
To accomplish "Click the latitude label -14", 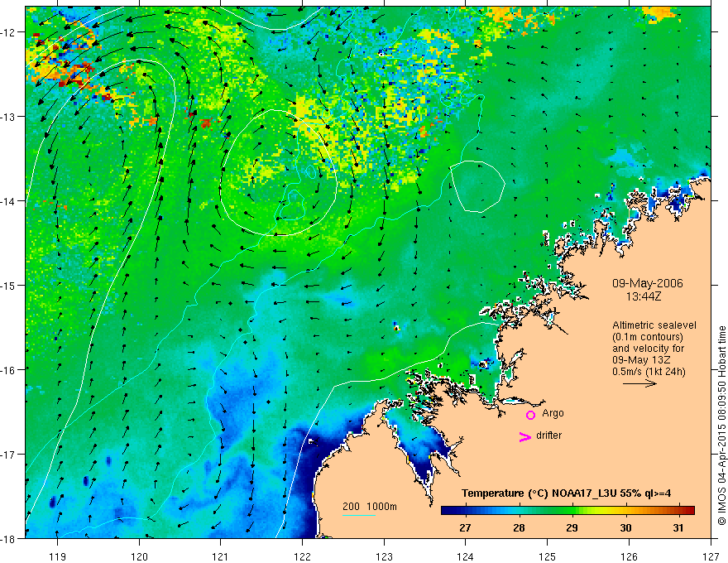I will [x=8, y=201].
